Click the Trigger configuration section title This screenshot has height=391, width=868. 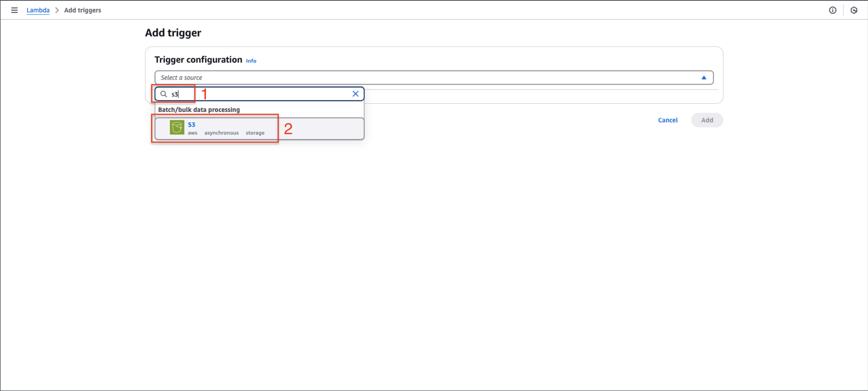point(198,60)
